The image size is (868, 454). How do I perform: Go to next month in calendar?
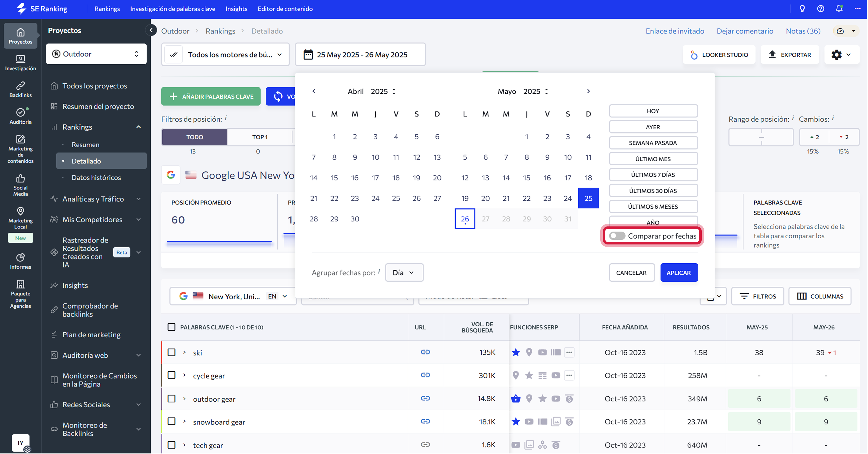coord(588,91)
